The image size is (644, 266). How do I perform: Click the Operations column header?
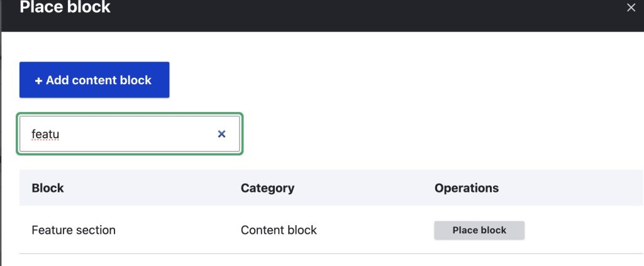pos(467,187)
